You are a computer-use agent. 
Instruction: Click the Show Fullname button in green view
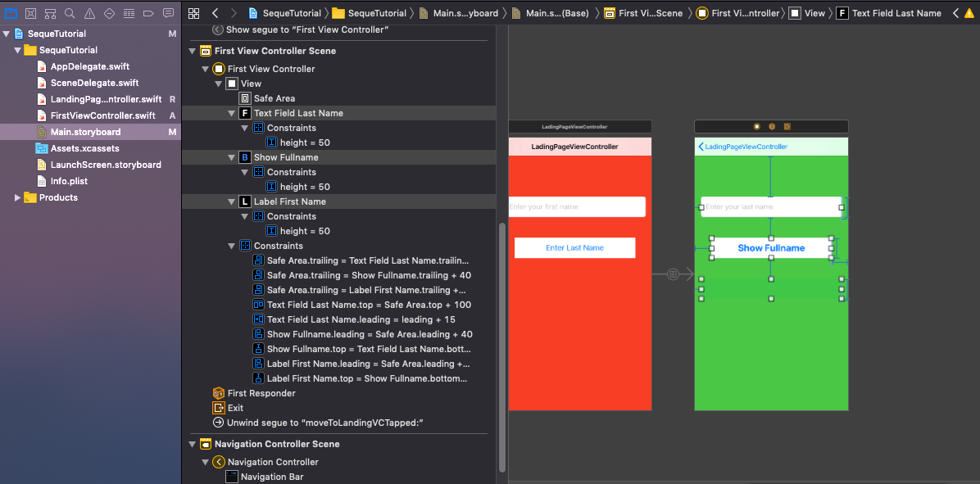click(771, 248)
